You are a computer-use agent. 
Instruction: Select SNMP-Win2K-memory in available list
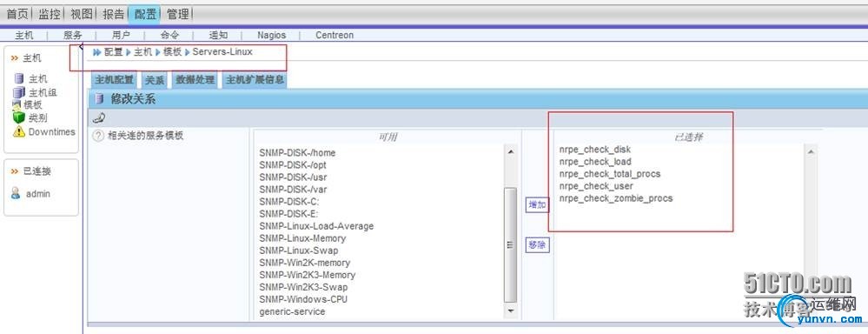click(304, 263)
